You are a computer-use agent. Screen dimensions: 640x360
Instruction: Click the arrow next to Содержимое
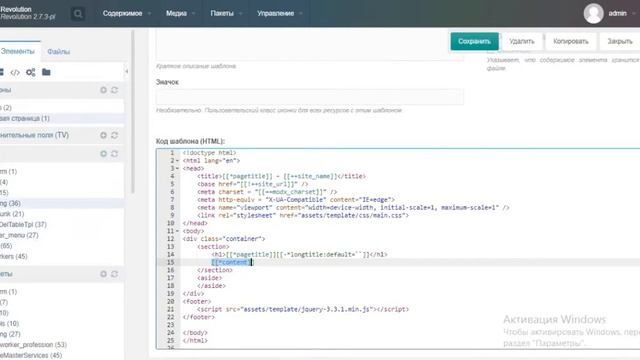pos(149,13)
